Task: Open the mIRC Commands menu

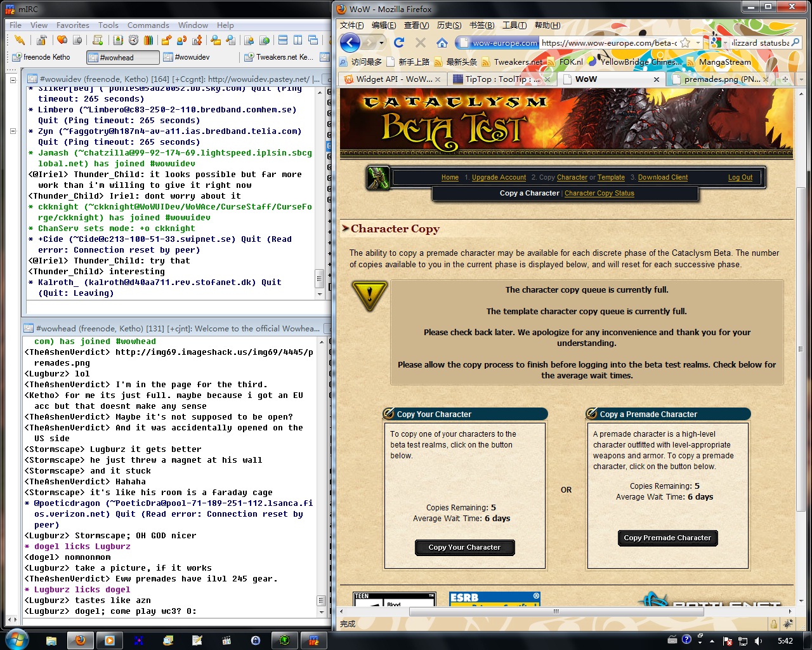Action: pyautogui.click(x=148, y=25)
